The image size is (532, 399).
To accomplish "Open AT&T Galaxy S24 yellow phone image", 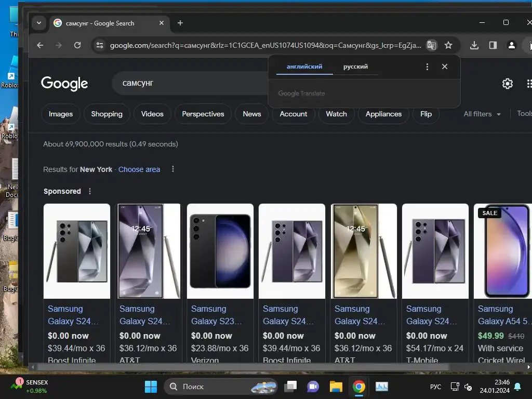I will (x=364, y=251).
